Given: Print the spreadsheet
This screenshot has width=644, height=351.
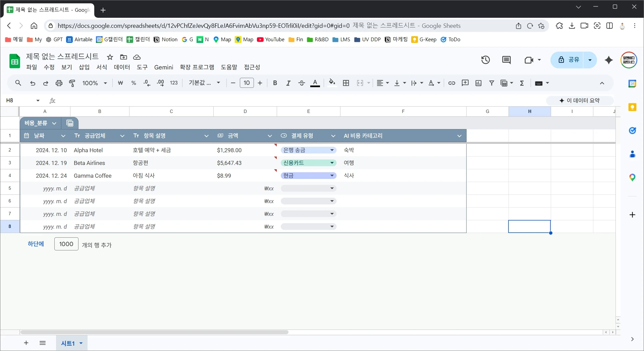Looking at the screenshot, I should point(59,83).
